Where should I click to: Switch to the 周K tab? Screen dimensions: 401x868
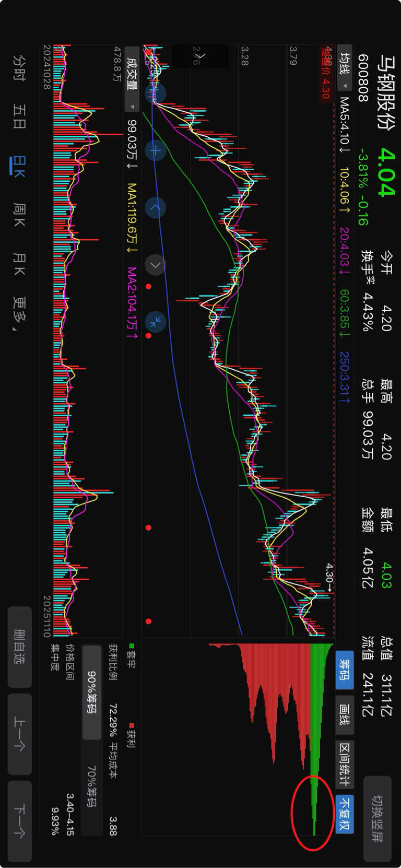point(20,216)
